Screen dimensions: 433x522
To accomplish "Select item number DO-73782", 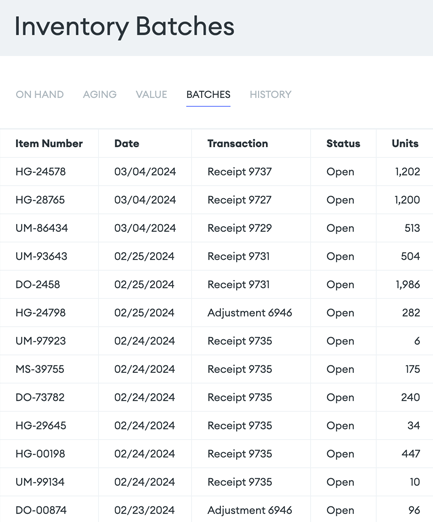I will click(40, 397).
